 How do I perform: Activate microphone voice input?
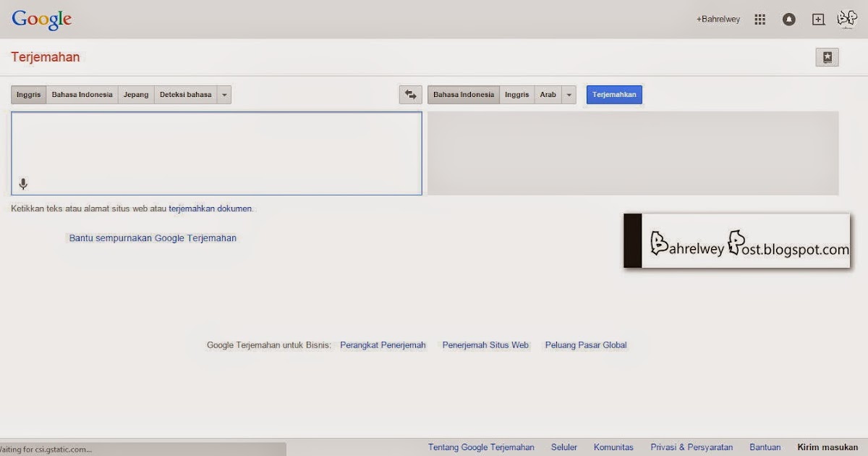pos(23,184)
